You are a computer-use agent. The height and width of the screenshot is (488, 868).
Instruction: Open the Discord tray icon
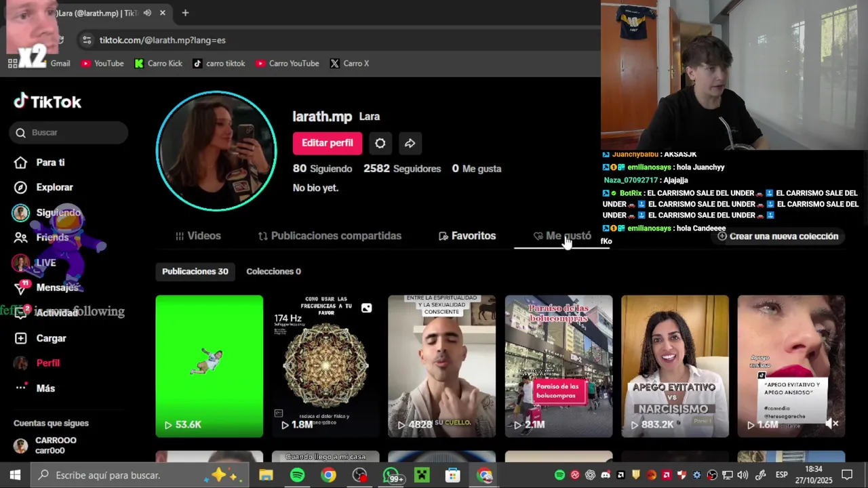coord(606,475)
